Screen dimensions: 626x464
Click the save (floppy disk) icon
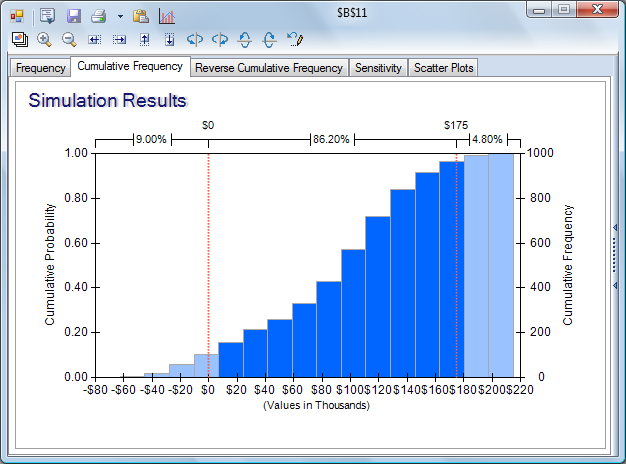click(73, 16)
